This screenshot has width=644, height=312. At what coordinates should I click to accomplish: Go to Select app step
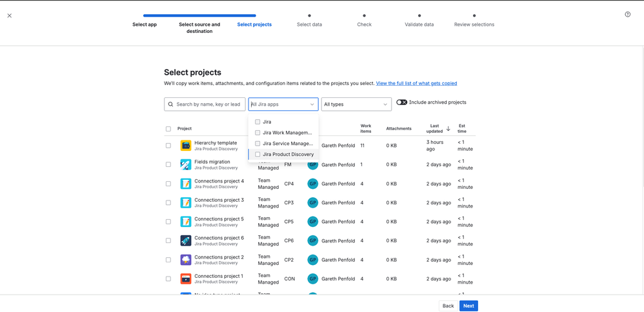145,24
